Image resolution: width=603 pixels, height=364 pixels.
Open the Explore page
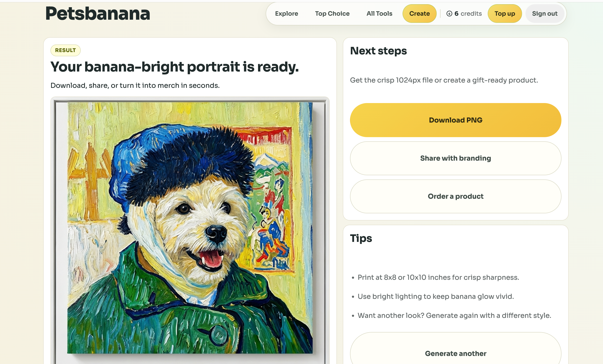coord(286,14)
